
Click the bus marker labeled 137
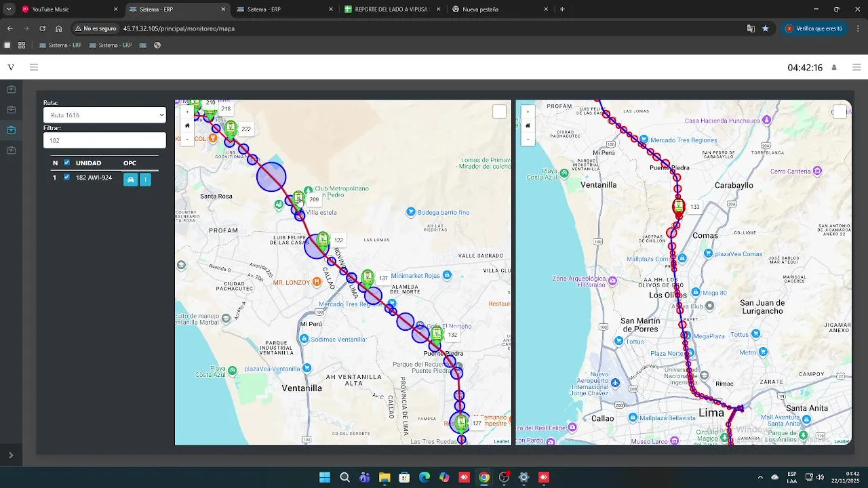[368, 278]
